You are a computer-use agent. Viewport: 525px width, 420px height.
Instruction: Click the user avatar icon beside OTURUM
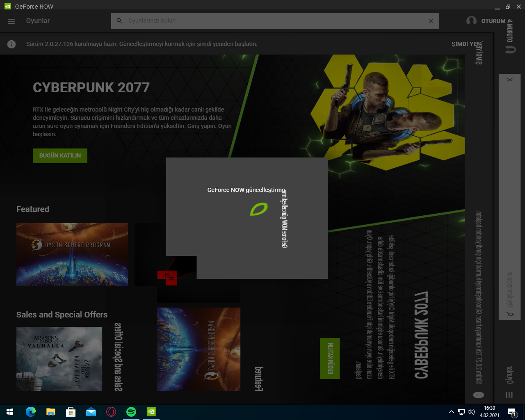pyautogui.click(x=472, y=21)
